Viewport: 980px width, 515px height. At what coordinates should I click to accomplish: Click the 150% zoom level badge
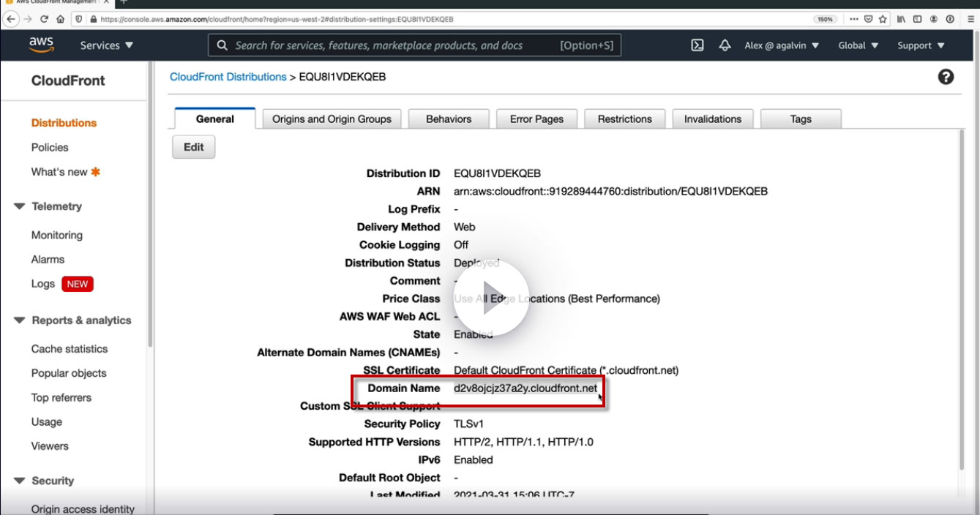[826, 19]
